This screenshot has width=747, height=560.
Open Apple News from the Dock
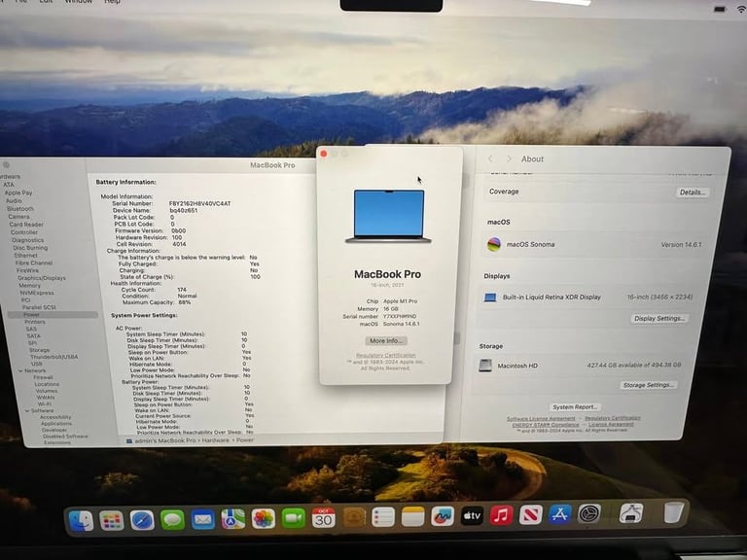[530, 514]
